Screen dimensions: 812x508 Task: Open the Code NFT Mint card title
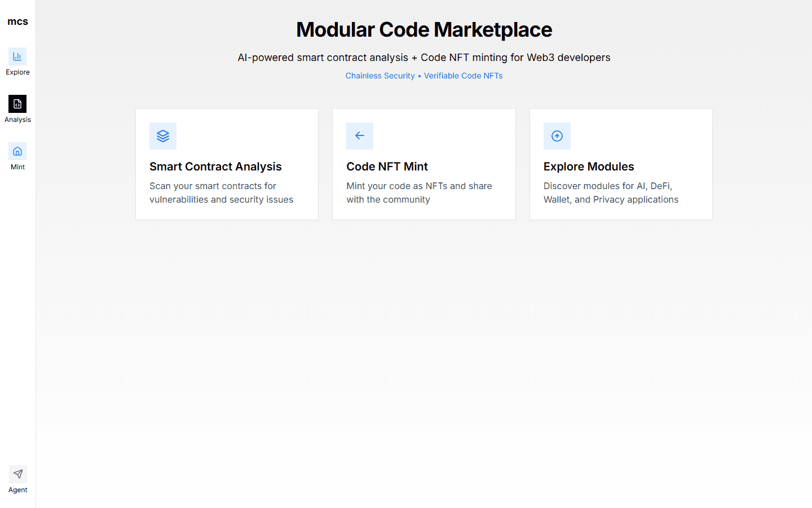coord(387,167)
